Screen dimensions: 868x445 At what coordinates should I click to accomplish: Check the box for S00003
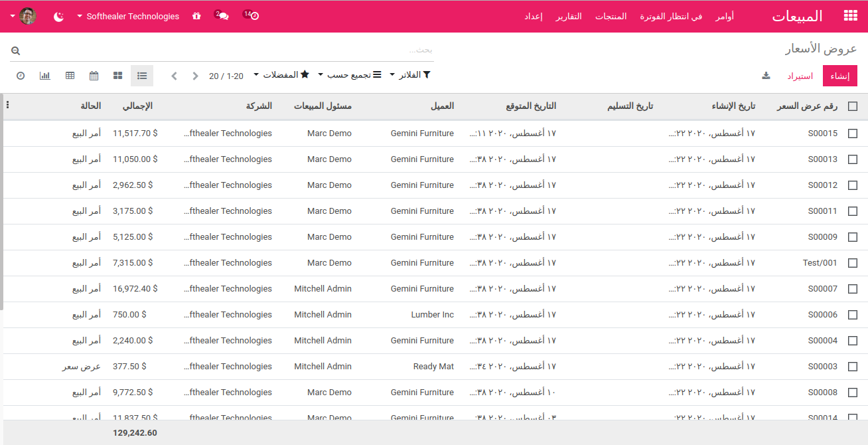click(853, 367)
